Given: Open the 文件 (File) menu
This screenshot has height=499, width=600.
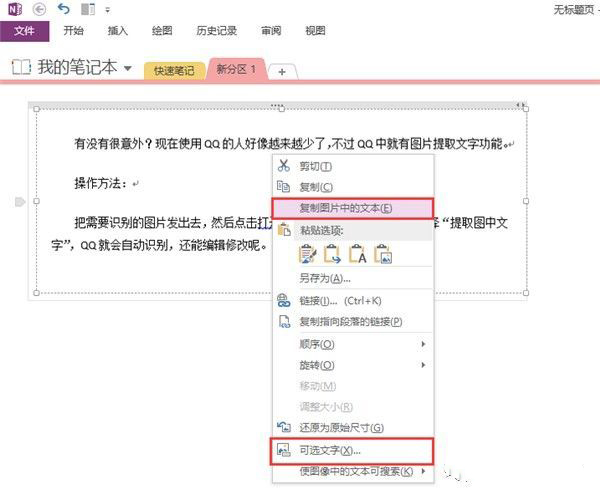Looking at the screenshot, I should (x=24, y=31).
